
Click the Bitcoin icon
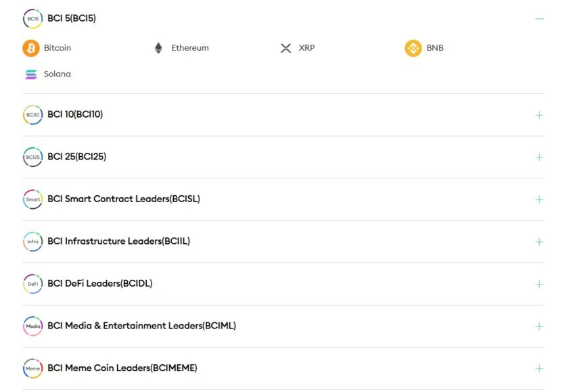tap(30, 48)
